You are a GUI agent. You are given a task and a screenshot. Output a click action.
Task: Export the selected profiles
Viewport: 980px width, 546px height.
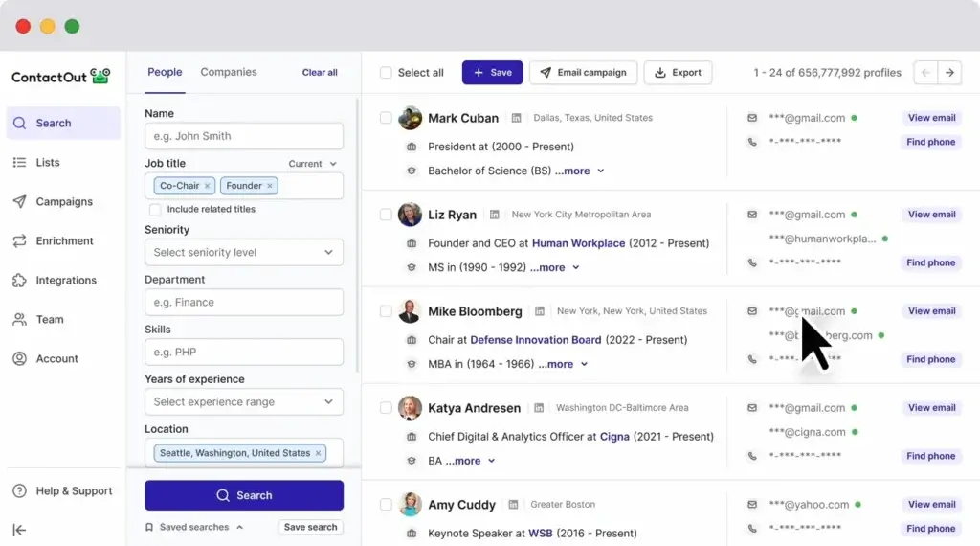[678, 73]
